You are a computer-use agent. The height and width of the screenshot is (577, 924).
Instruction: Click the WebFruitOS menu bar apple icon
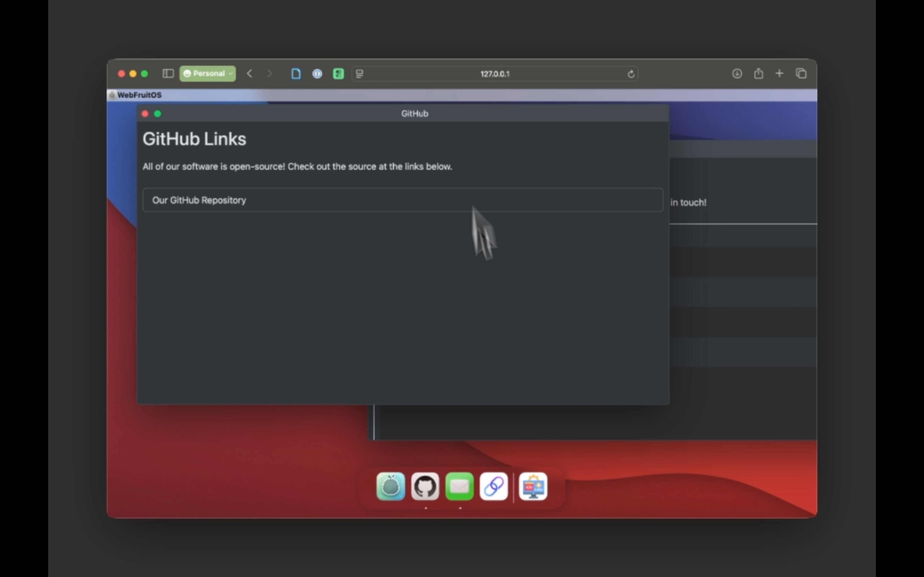click(112, 95)
